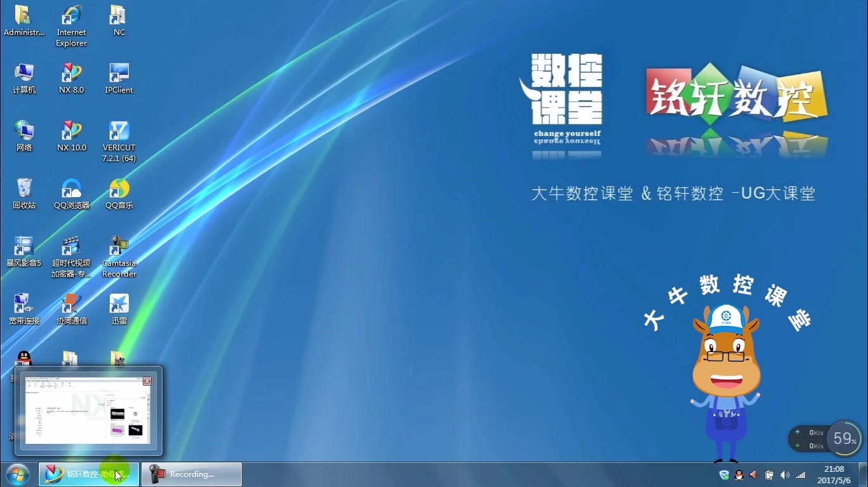Click the 59% network speed ball
Viewport: 868px width, 487px height.
(844, 438)
